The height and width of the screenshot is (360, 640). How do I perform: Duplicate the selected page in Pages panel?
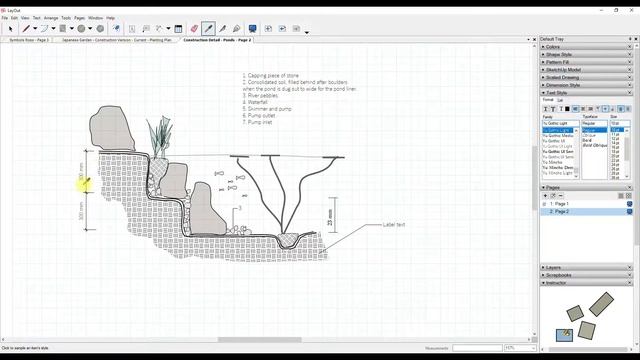point(553,196)
